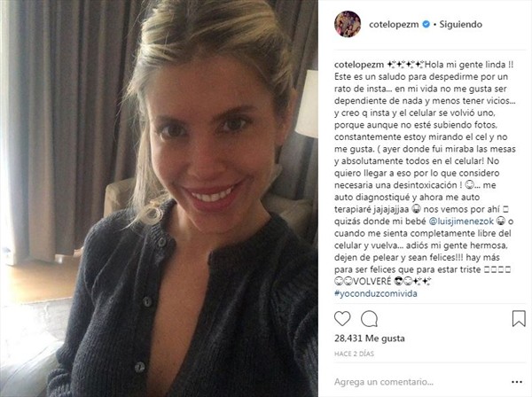Screen dimensions: 532x397
Task: Open the three-dot more options menu
Action: point(516,382)
